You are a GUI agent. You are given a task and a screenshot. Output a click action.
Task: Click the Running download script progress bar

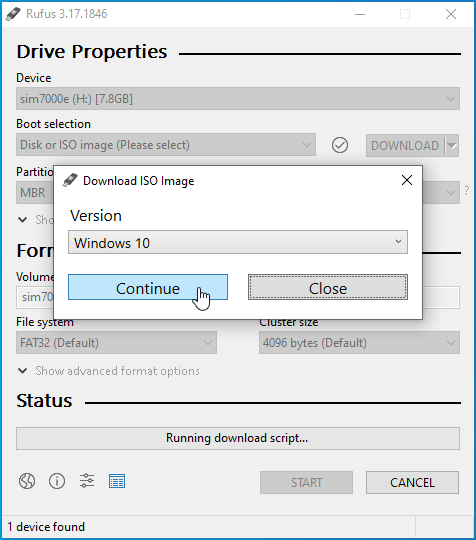238,438
